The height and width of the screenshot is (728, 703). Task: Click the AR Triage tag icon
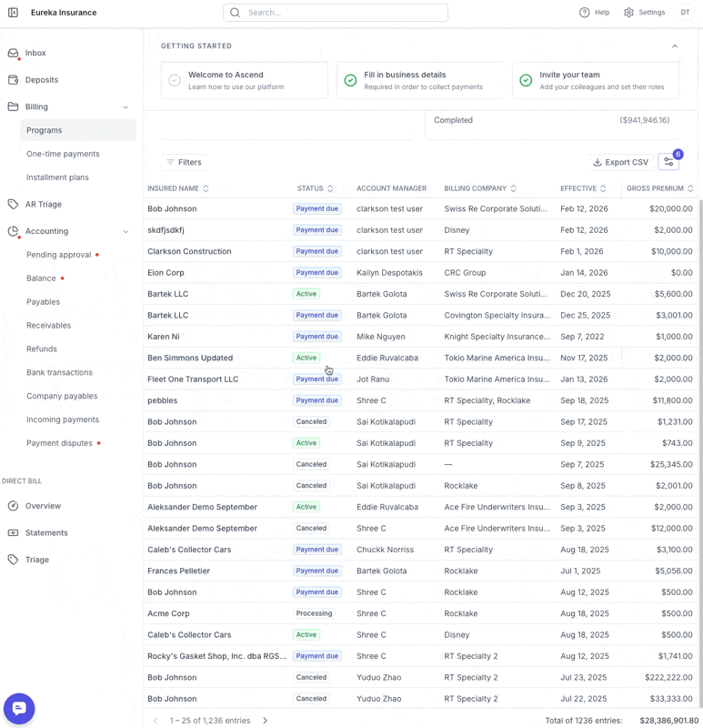[14, 204]
